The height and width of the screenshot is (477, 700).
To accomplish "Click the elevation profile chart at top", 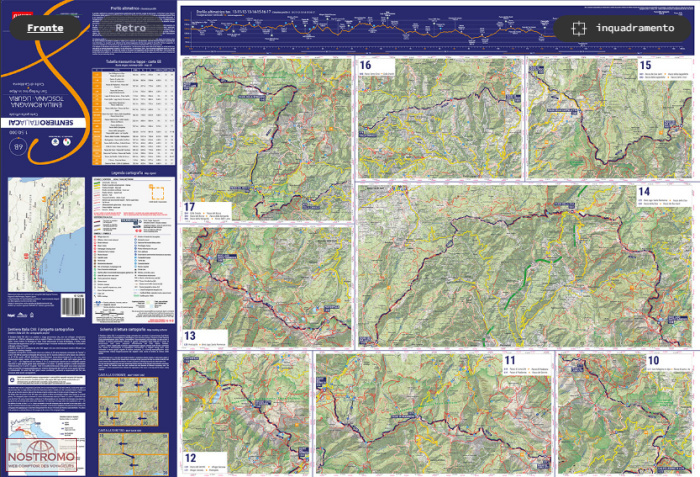I will [438, 30].
